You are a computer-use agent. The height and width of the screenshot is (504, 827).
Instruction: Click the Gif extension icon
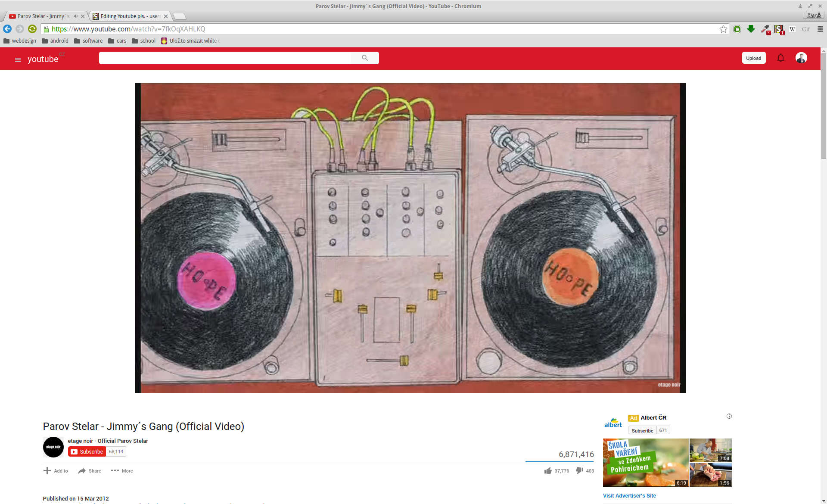[805, 29]
